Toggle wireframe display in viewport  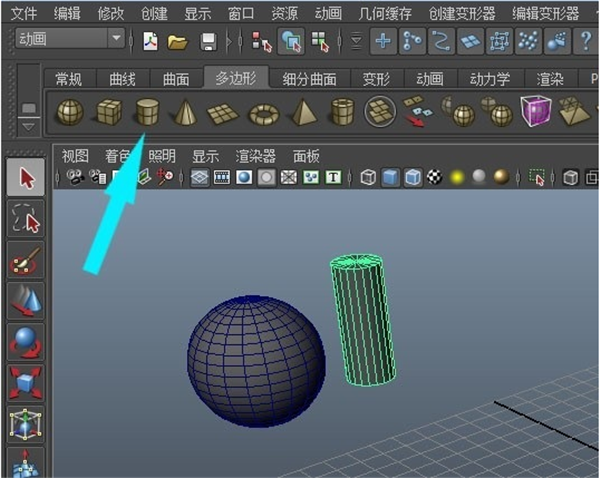(369, 178)
